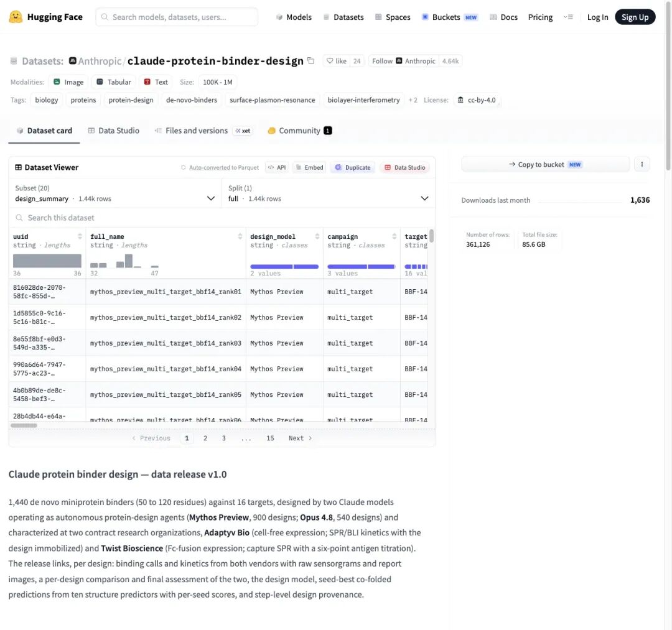Click the sort icon on full_name column
The height and width of the screenshot is (630, 672).
pyautogui.click(x=240, y=236)
